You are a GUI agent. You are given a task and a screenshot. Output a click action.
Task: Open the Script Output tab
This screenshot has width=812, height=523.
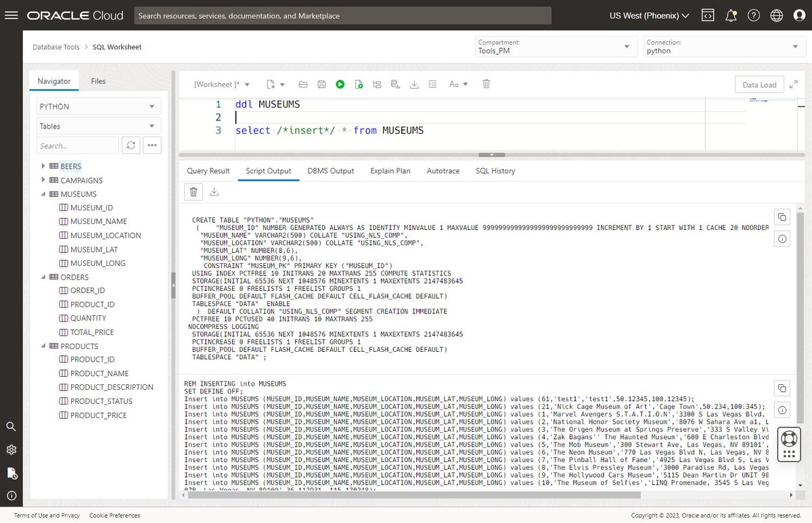point(269,171)
